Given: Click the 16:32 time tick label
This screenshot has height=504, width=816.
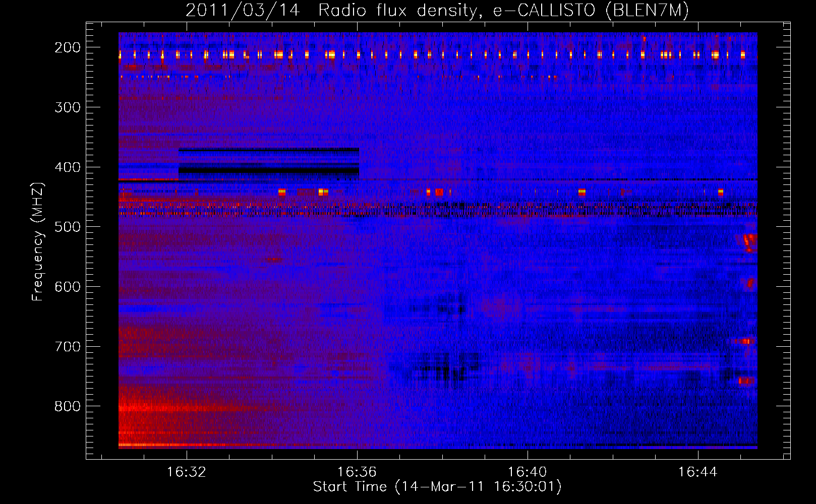Looking at the screenshot, I should 187,472.
